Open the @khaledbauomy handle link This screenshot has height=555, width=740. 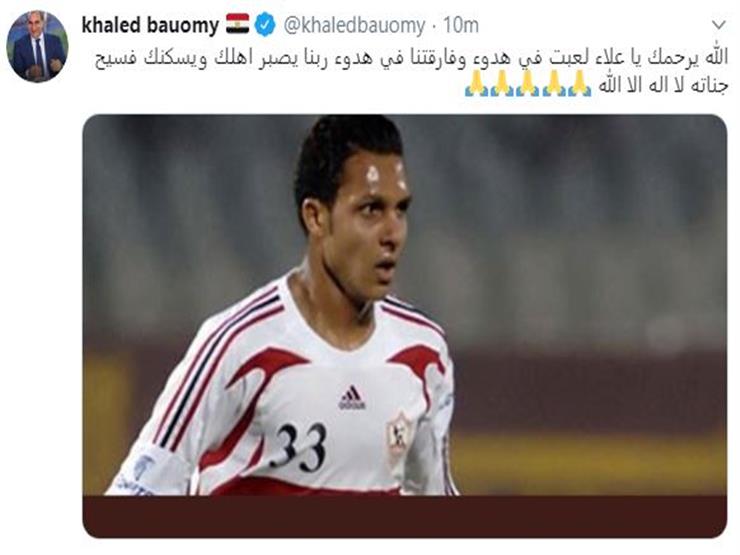pyautogui.click(x=354, y=25)
